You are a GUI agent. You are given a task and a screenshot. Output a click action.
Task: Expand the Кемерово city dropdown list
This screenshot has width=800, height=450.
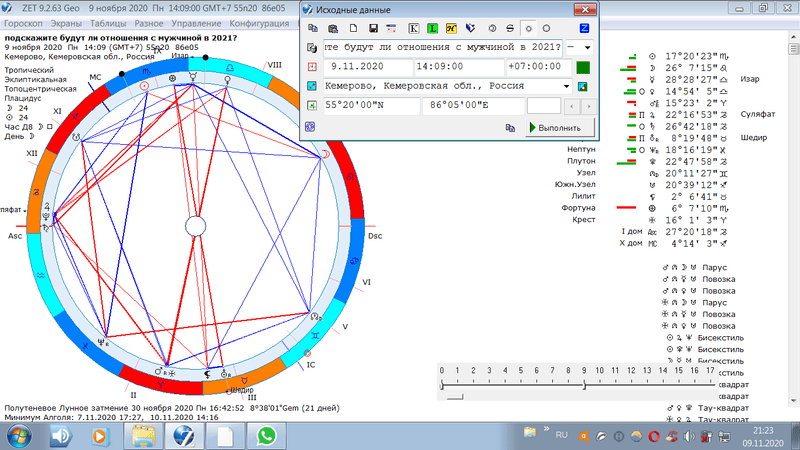pos(567,86)
